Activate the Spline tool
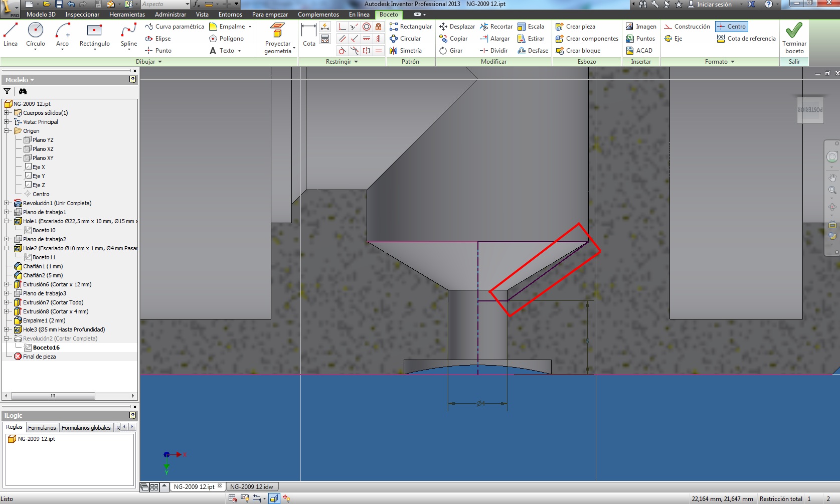The image size is (840, 504). point(129,35)
